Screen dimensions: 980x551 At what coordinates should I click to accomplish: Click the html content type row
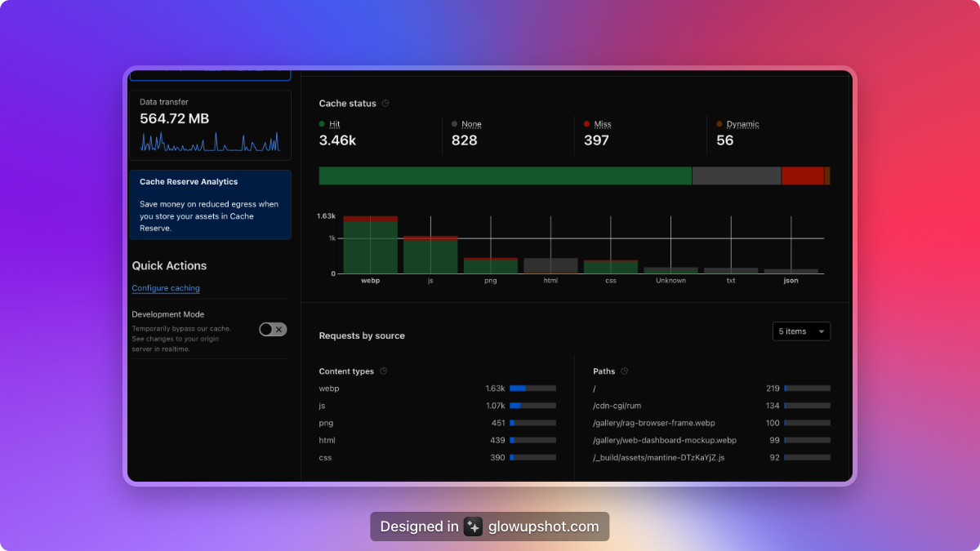(327, 440)
